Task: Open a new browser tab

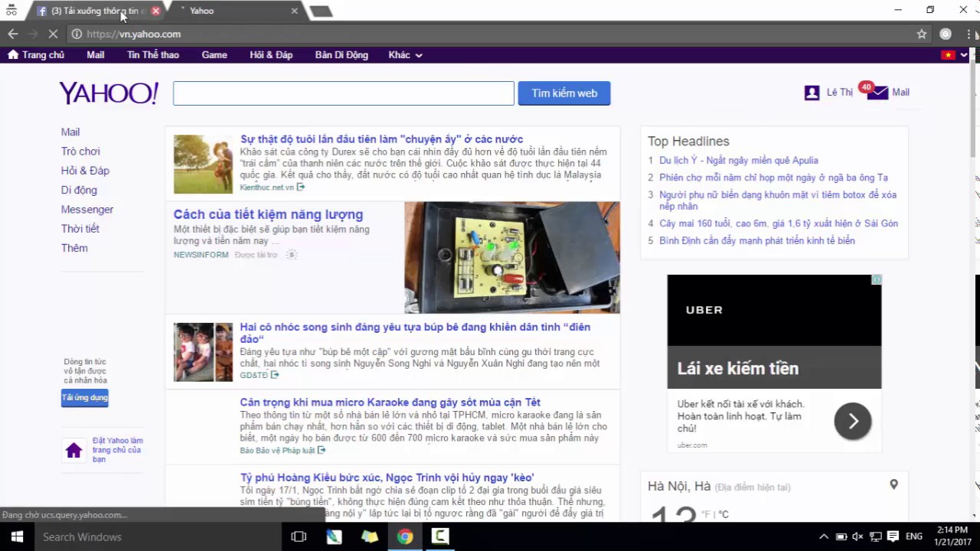Action: click(x=321, y=11)
